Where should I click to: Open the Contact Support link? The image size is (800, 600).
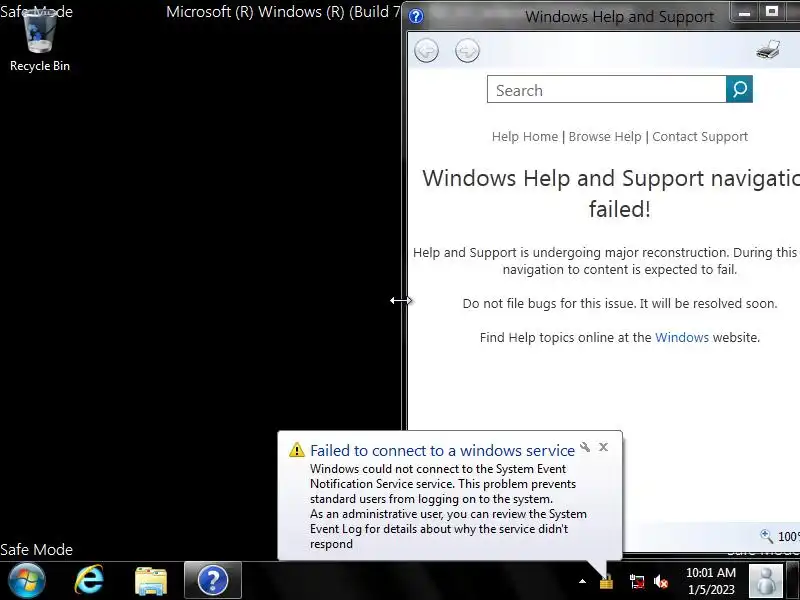pyautogui.click(x=700, y=137)
